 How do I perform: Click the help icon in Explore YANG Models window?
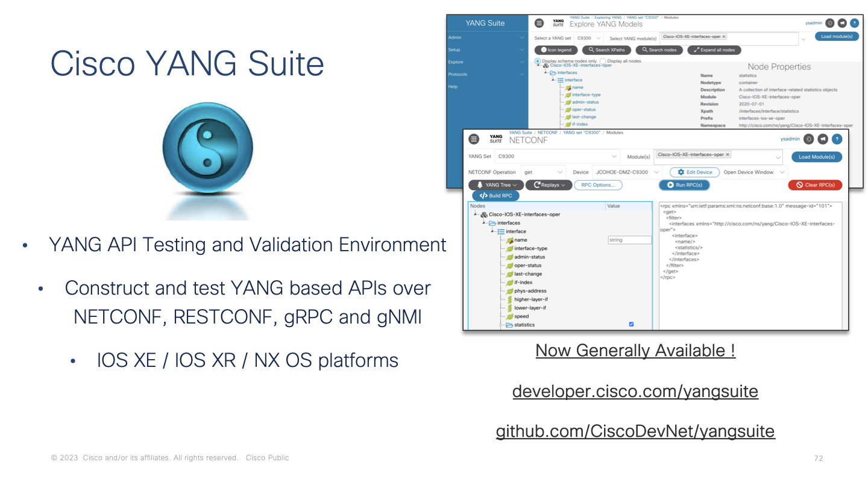(x=854, y=23)
